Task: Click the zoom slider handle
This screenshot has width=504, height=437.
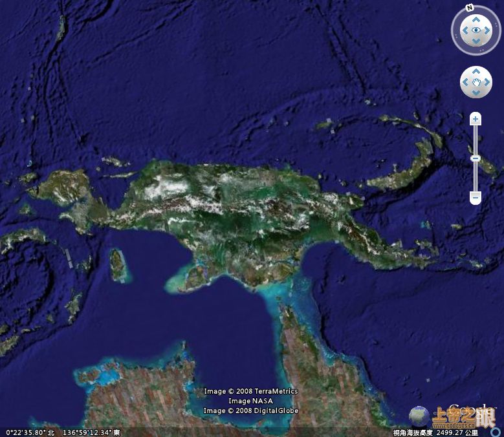Action: (476, 158)
